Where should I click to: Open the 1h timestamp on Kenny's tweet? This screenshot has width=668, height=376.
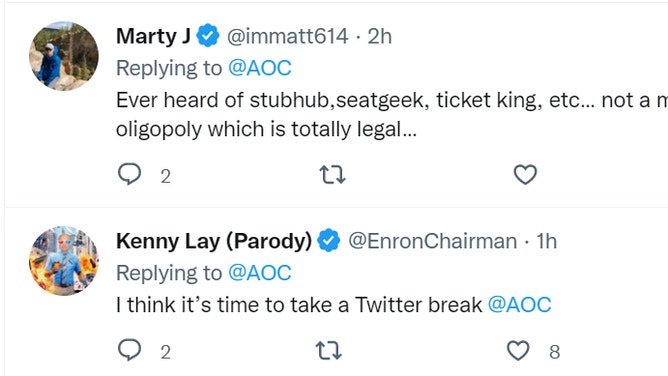point(546,241)
